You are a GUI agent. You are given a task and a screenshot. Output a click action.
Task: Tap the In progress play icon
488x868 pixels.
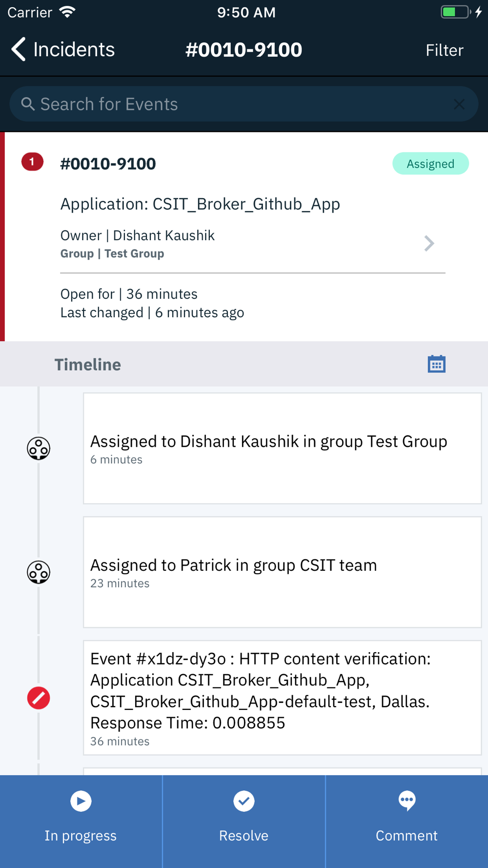(x=81, y=801)
